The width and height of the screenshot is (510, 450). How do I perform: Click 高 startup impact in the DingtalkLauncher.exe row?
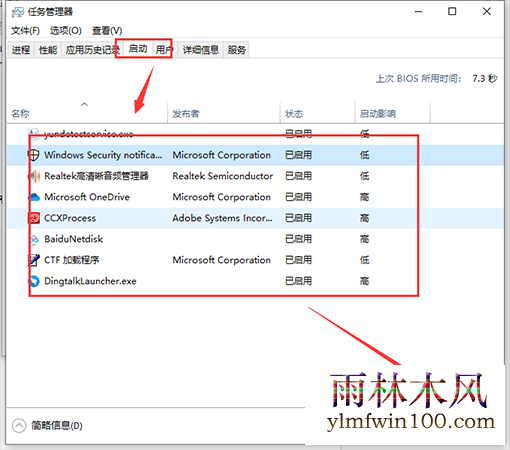(364, 281)
